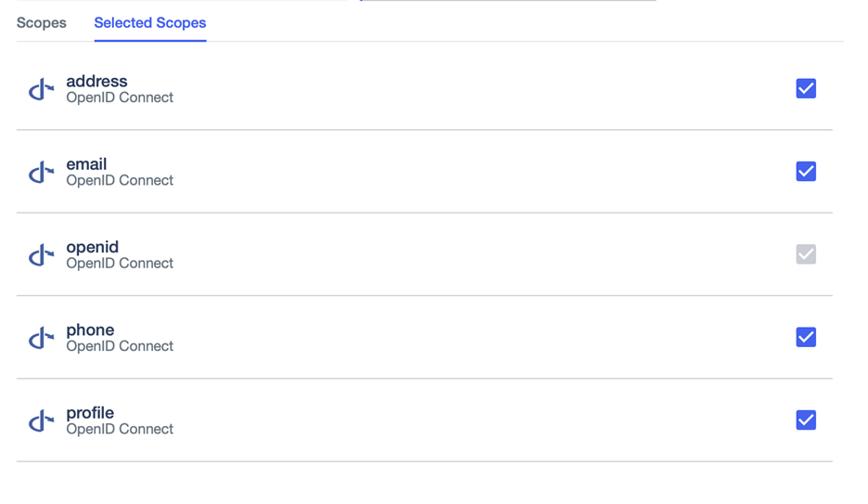The height and width of the screenshot is (504, 868).
Task: Deselect the profile scope checkbox
Action: (x=806, y=420)
